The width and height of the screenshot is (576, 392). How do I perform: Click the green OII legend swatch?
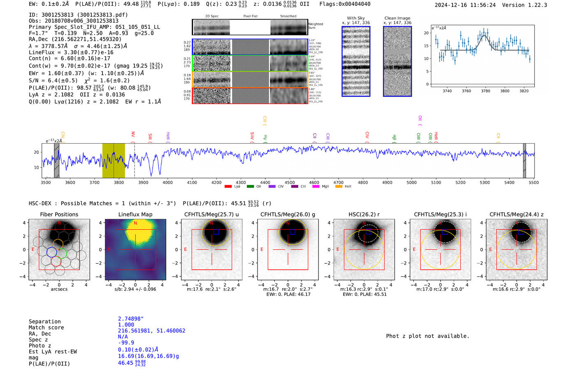(250, 187)
